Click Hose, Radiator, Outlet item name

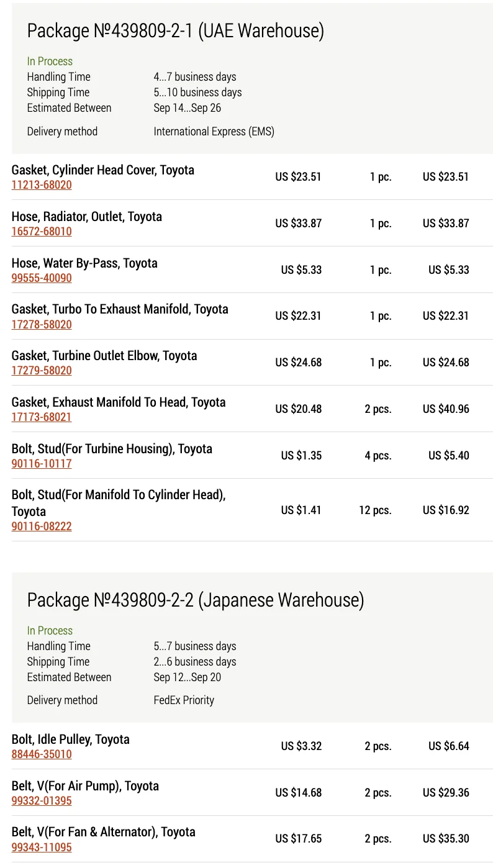(x=87, y=217)
